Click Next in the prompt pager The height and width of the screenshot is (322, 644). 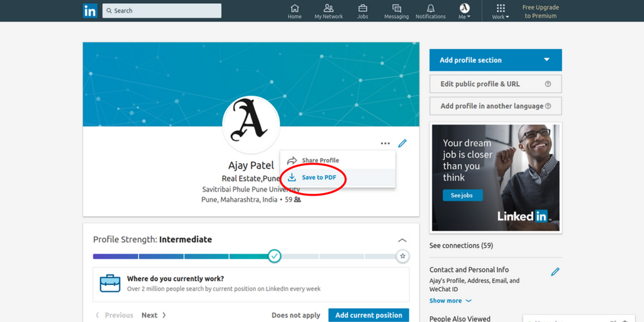pyautogui.click(x=153, y=316)
